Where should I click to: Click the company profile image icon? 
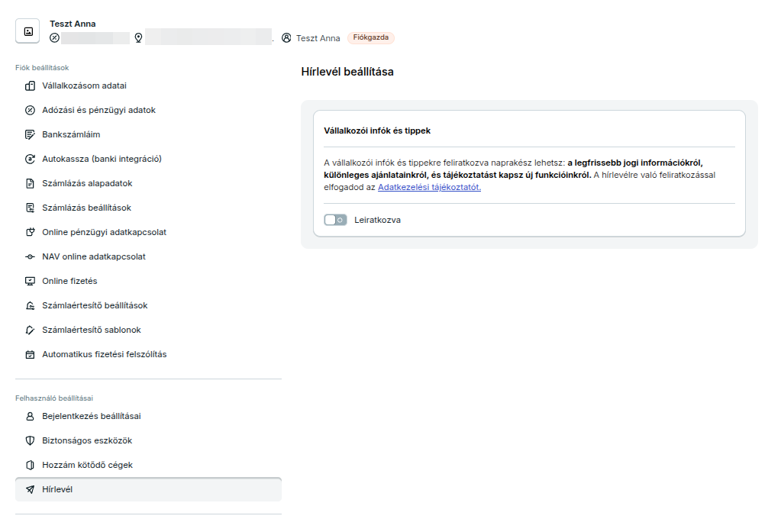[x=28, y=31]
